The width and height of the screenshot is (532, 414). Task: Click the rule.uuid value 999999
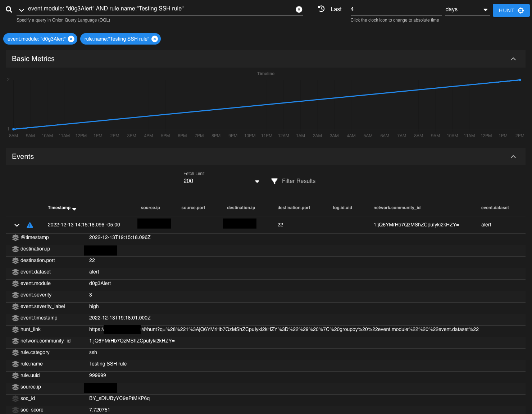click(x=97, y=375)
